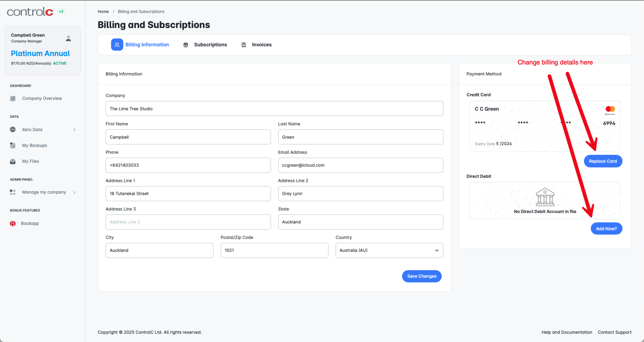The image size is (644, 342).
Task: Click the Add Now? direct debit button
Action: click(x=606, y=228)
